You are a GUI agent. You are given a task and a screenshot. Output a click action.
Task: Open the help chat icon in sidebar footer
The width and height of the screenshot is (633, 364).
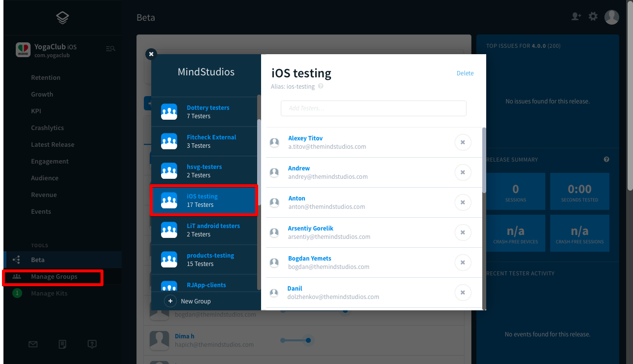click(92, 344)
